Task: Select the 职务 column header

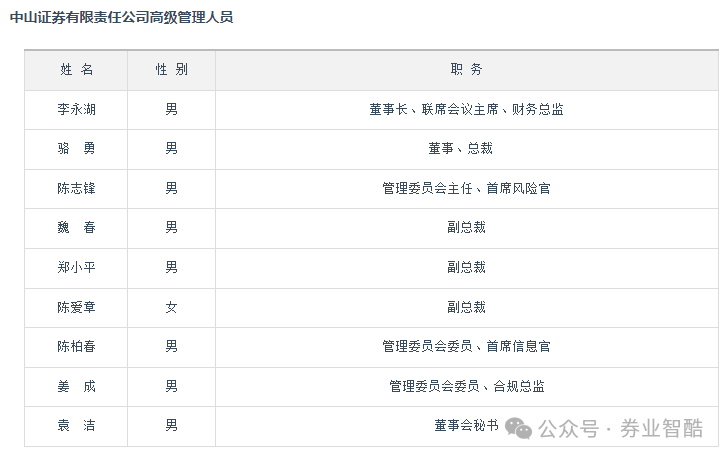Action: click(x=466, y=70)
